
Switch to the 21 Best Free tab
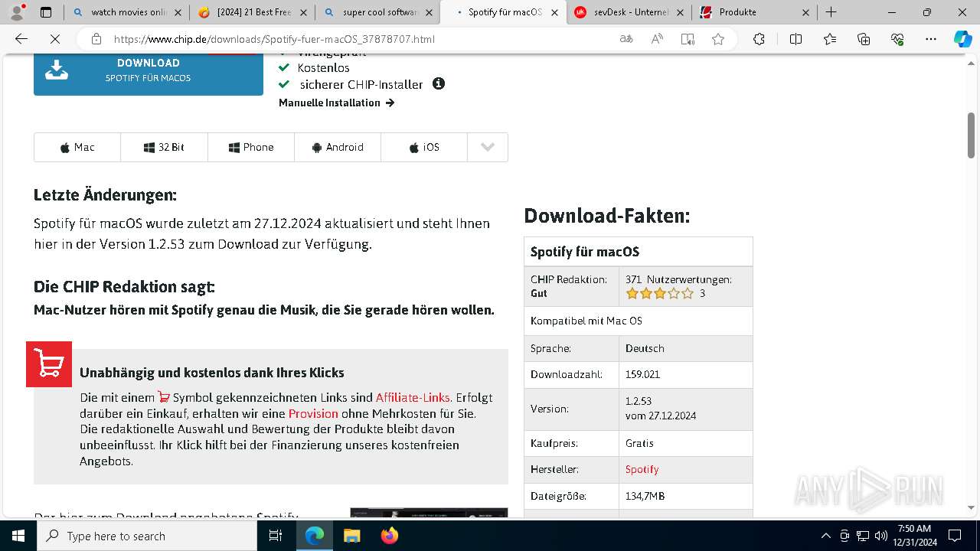pyautogui.click(x=253, y=12)
